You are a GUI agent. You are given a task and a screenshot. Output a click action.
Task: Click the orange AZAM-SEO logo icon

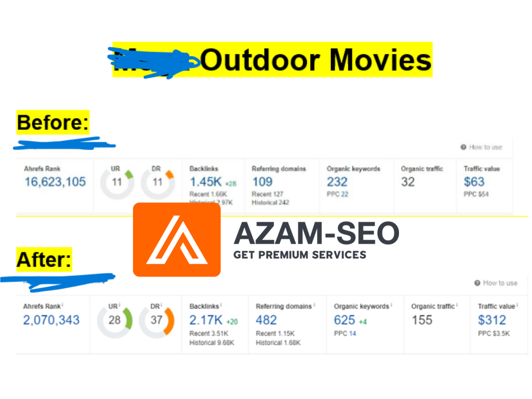[x=177, y=239]
